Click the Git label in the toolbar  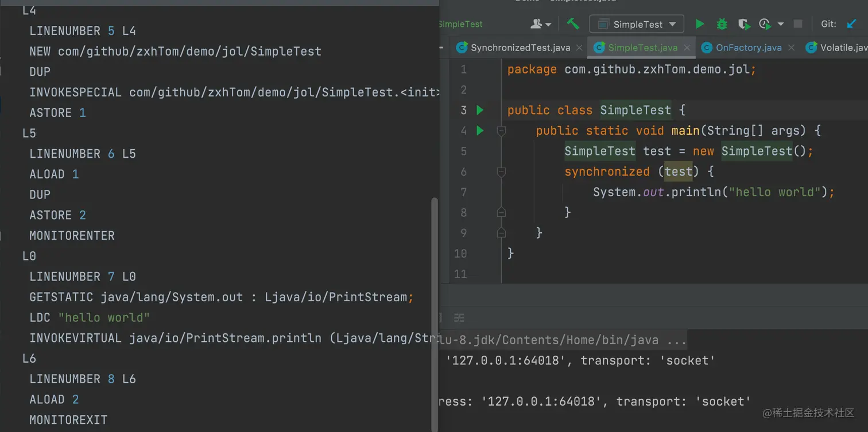click(828, 24)
